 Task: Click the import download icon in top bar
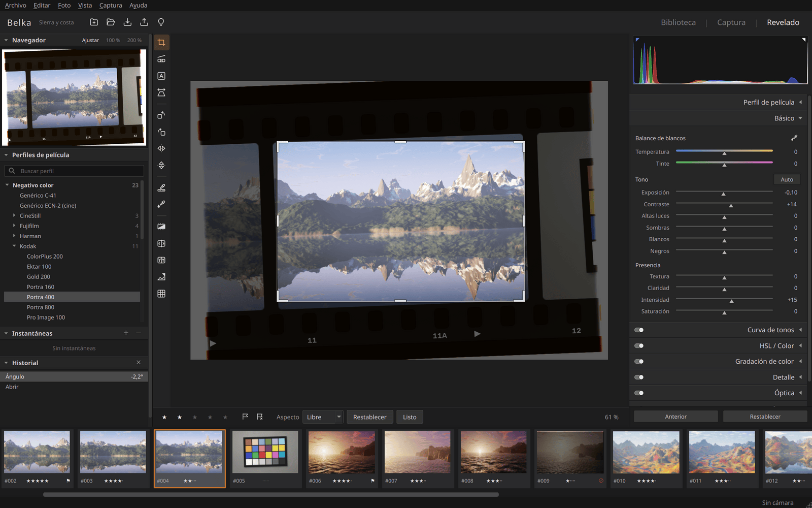(127, 22)
